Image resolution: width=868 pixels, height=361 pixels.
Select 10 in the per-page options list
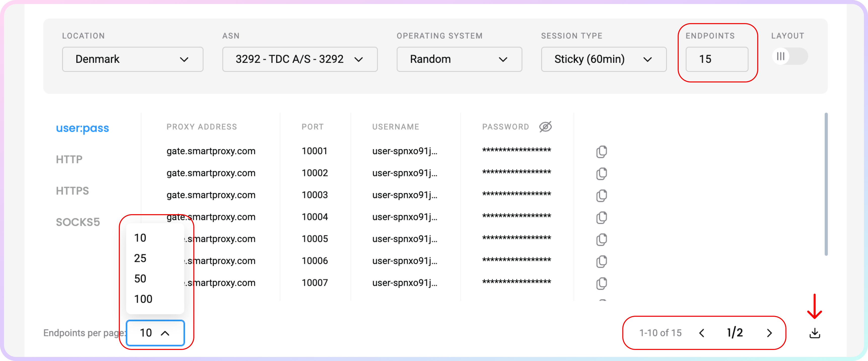tap(140, 238)
